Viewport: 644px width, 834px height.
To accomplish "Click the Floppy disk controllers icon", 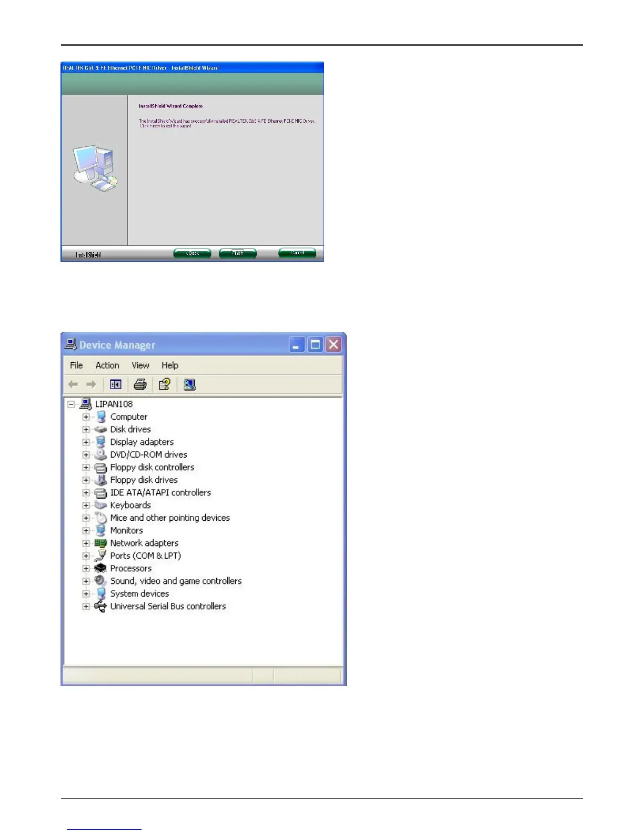I will (x=100, y=467).
